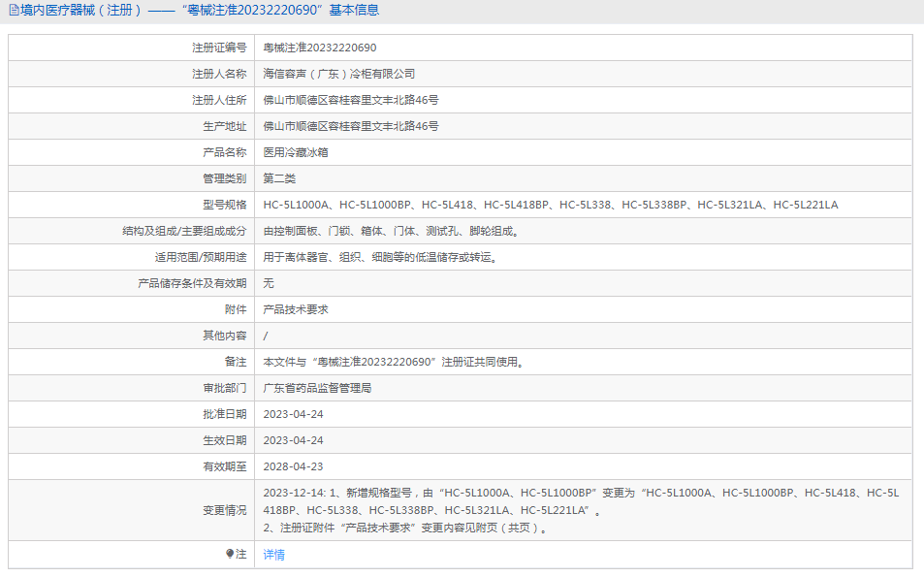Select the 第二类 management category value
The width and height of the screenshot is (924, 577).
(279, 178)
